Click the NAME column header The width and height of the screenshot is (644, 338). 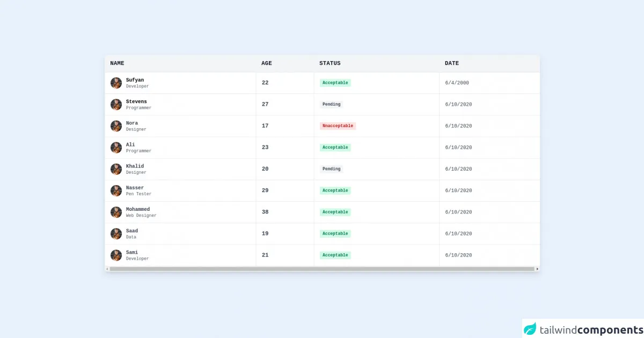coord(117,63)
